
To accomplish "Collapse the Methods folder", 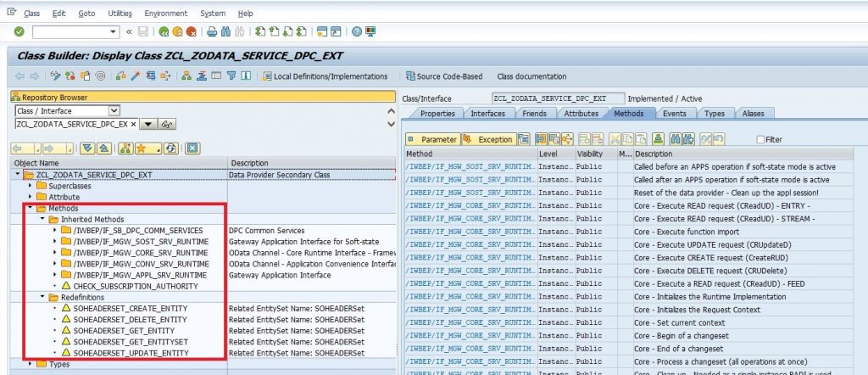I will click(31, 208).
